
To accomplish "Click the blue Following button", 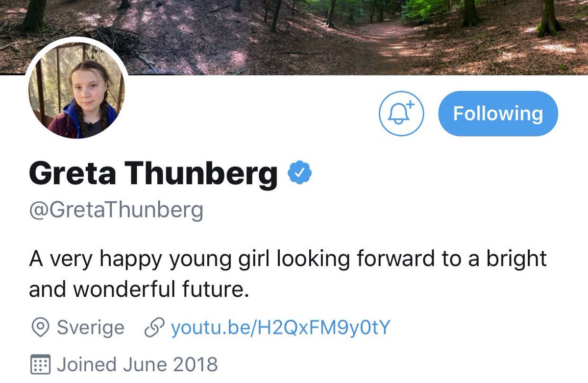I will pos(498,113).
